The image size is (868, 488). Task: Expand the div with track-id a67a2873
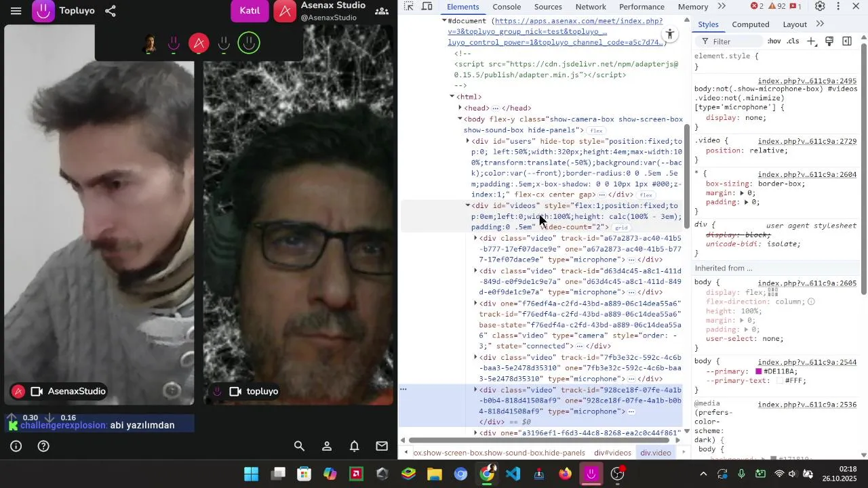476,238
